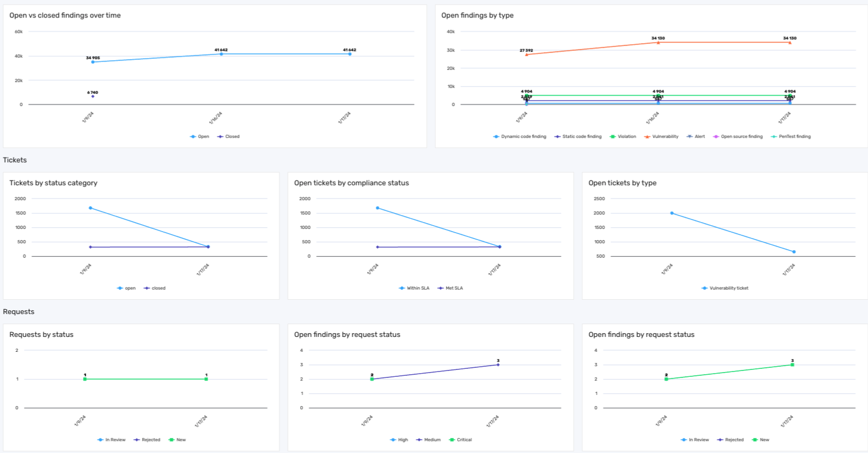This screenshot has width=868, height=453.
Task: Select closed tickets point at 1/9/24 in status category chart
Action: point(90,247)
